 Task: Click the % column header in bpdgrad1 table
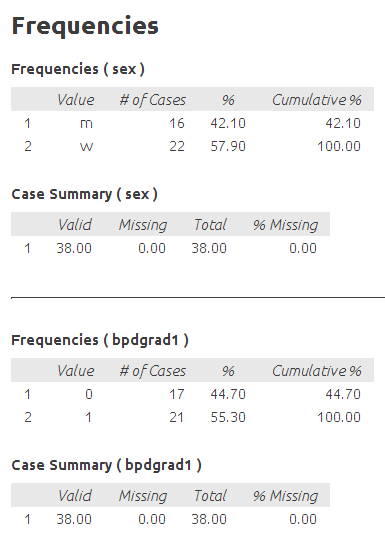click(228, 371)
